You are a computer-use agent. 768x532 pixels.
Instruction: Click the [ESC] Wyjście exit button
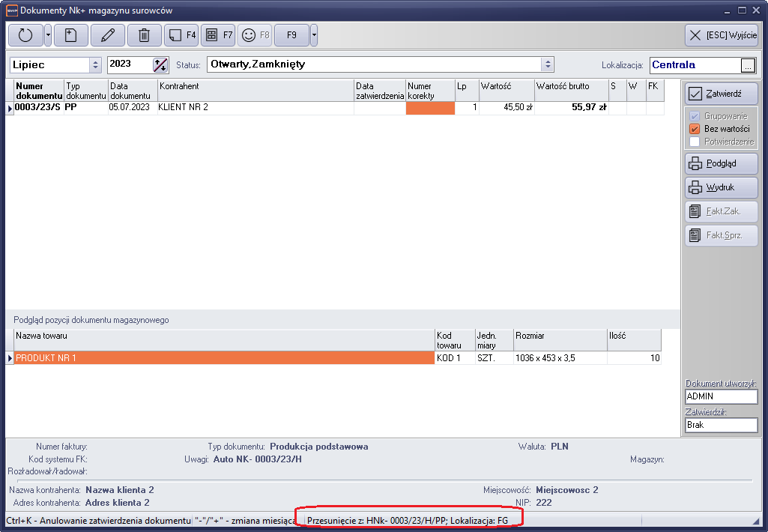click(721, 35)
